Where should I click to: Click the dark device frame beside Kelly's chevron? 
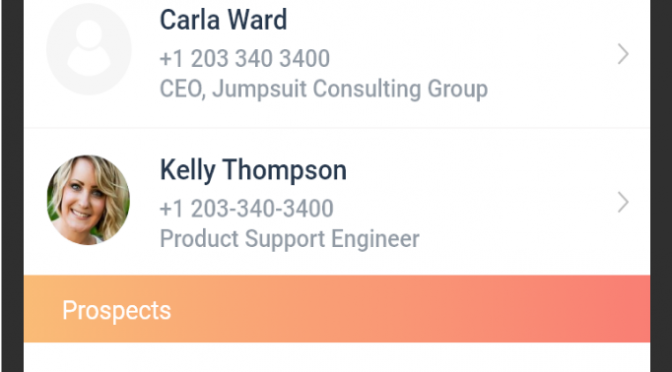[x=660, y=202]
